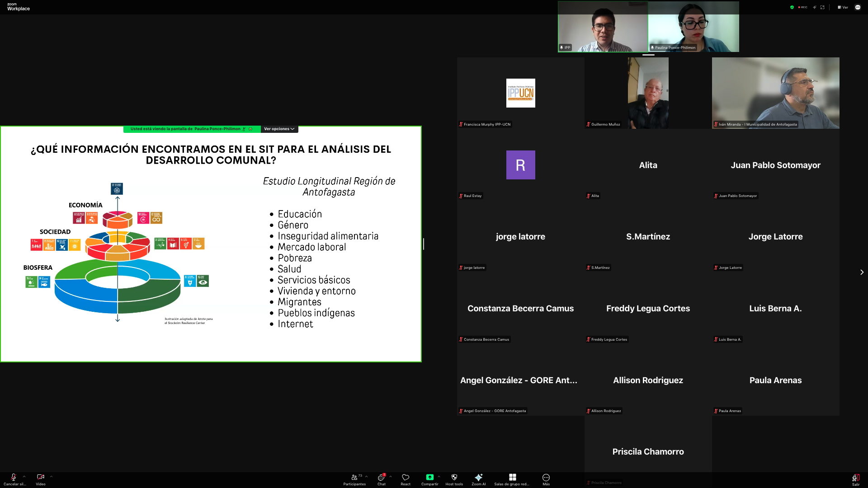Open the React heart menu
868x488 pixels.
[406, 479]
